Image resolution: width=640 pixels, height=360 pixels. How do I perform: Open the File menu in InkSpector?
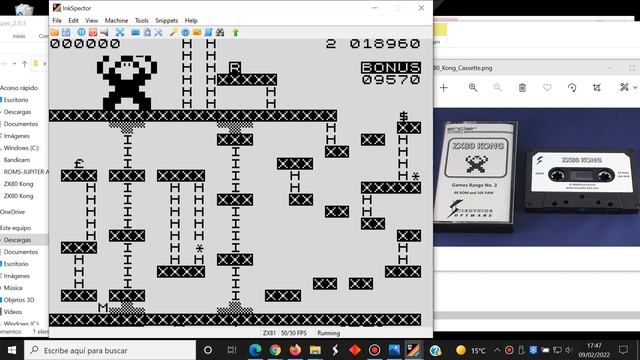point(57,20)
